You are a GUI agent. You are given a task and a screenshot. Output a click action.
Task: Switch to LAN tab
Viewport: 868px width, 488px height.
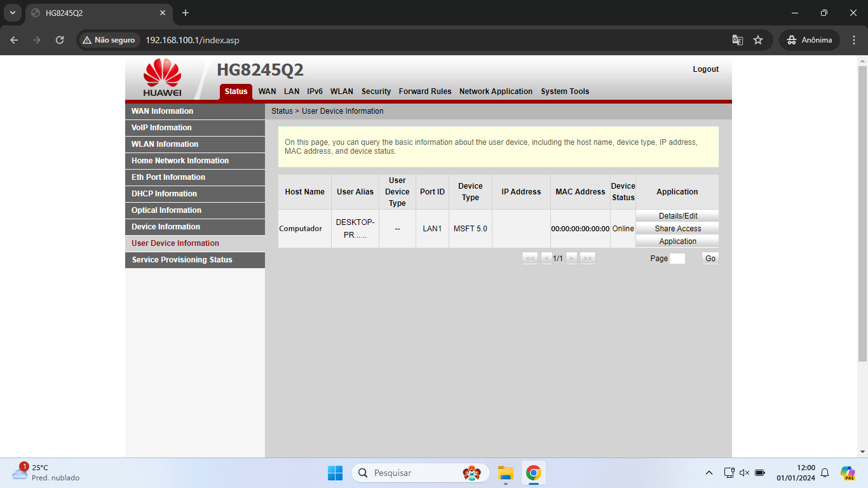[292, 91]
